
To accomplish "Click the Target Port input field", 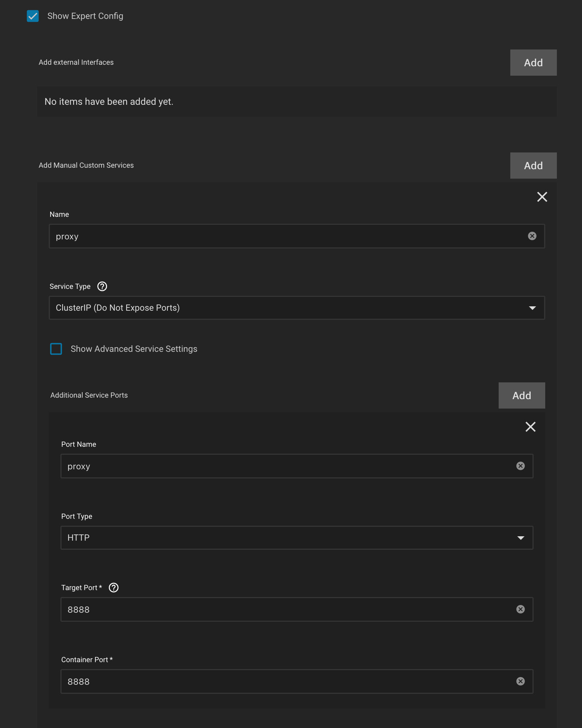I will [x=297, y=609].
